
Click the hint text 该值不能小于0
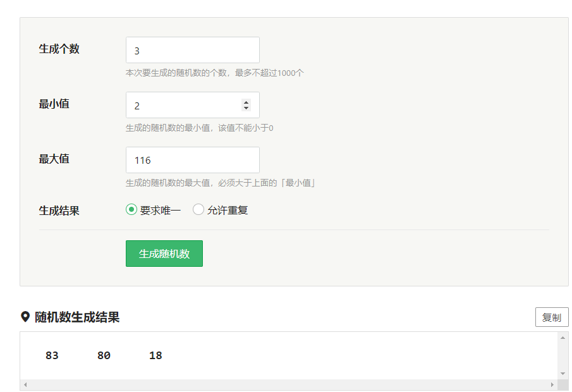tap(245, 128)
